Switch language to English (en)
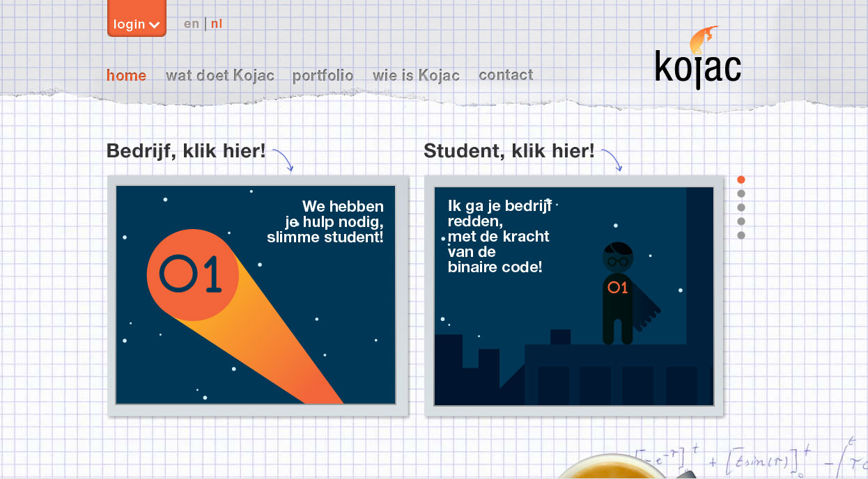 pyautogui.click(x=192, y=24)
